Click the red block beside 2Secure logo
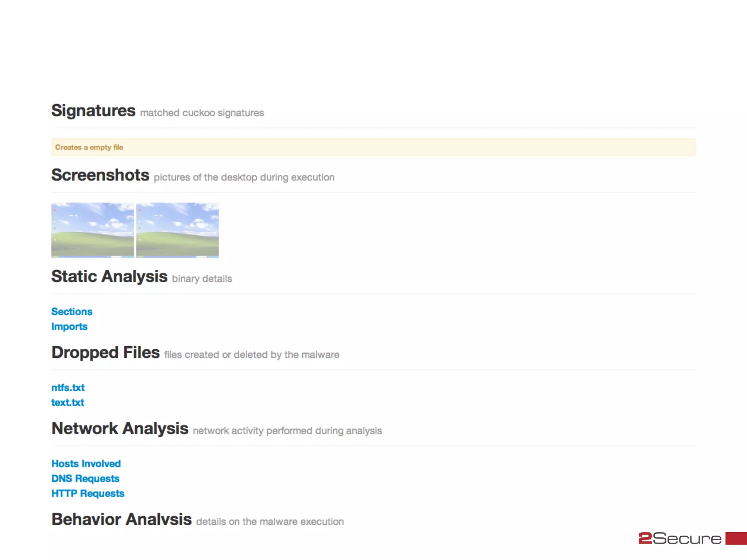Viewport: 747px width, 560px height. tap(736, 538)
